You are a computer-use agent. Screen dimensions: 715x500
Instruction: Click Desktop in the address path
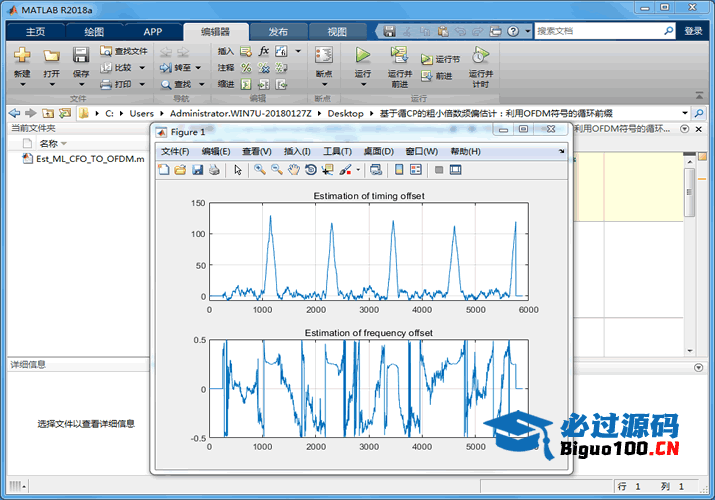pyautogui.click(x=345, y=113)
